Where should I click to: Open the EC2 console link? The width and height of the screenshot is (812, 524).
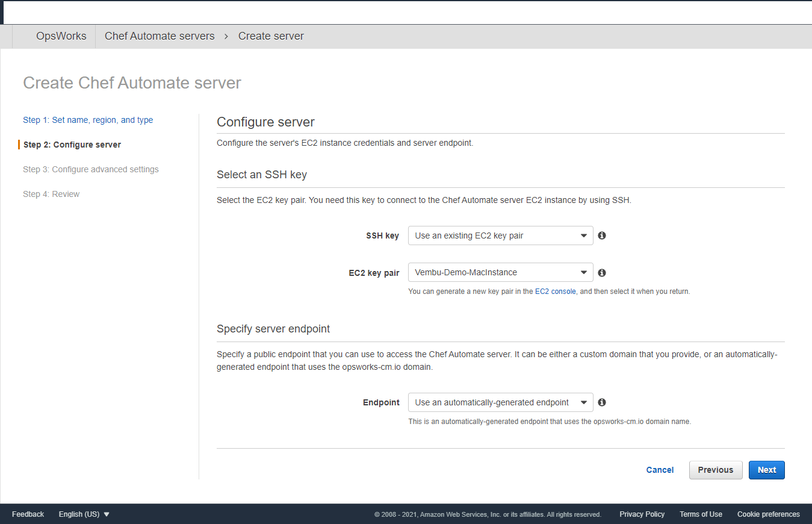(556, 292)
